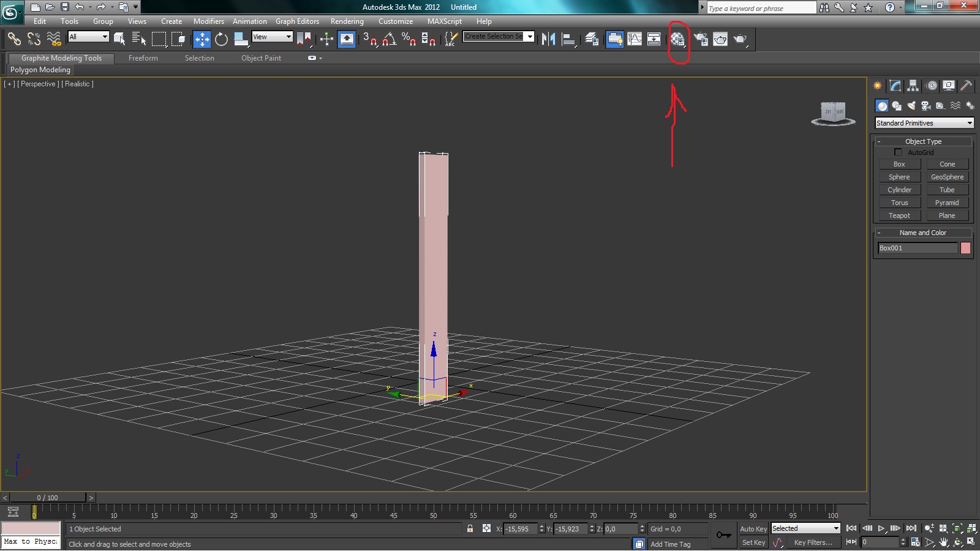
Task: Switch to the Freeform ribbon tab
Action: point(143,58)
